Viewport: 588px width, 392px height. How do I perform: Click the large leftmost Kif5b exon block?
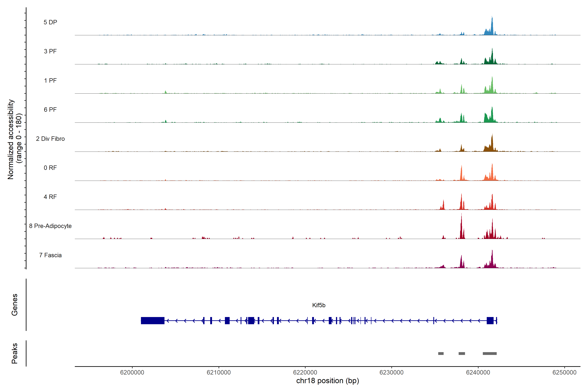[153, 320]
